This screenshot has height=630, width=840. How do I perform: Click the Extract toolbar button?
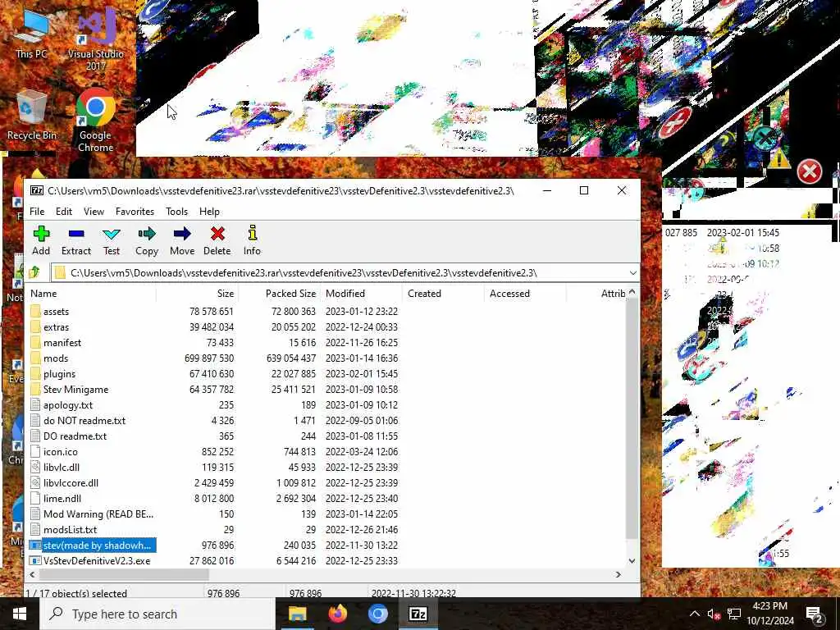click(x=76, y=240)
